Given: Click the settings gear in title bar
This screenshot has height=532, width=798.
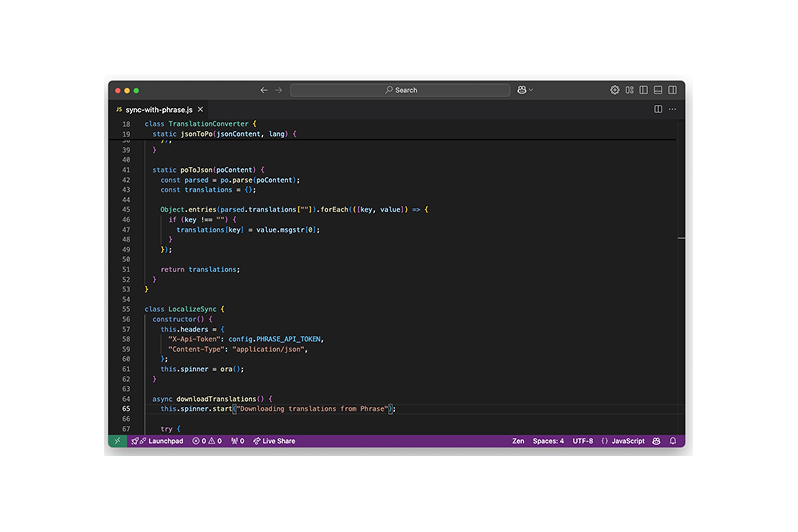Looking at the screenshot, I should pos(614,90).
